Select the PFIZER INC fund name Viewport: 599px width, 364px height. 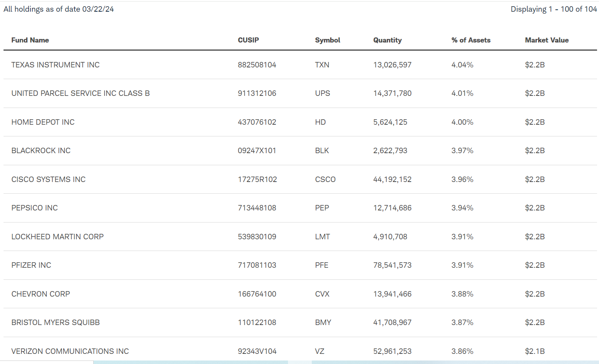[31, 265]
